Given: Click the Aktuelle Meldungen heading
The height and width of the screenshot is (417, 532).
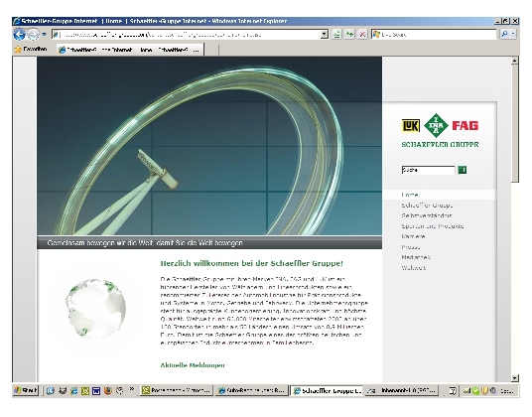Looking at the screenshot, I should (x=193, y=365).
